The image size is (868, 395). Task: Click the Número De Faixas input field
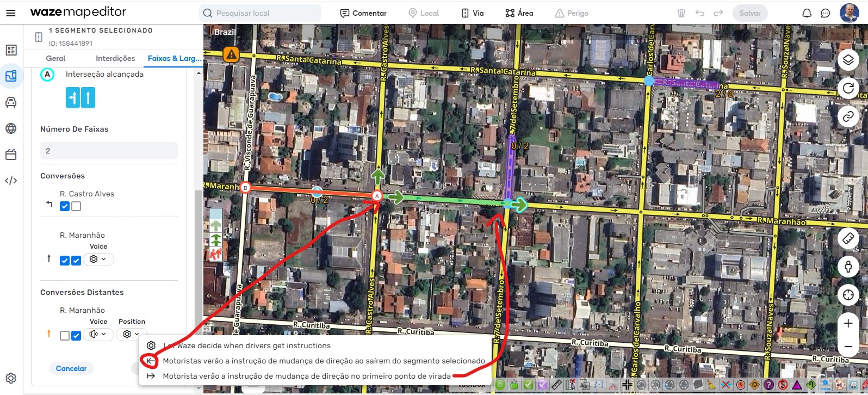109,151
